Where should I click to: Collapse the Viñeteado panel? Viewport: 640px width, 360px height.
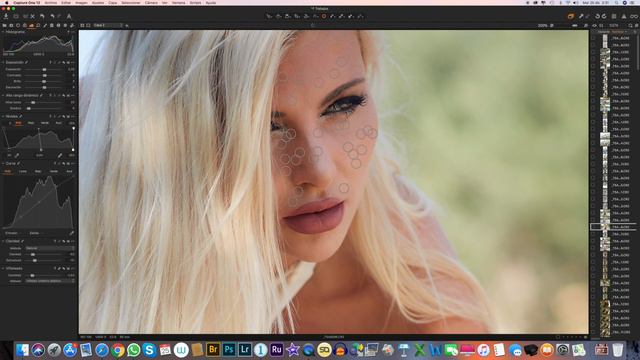[x=3, y=269]
